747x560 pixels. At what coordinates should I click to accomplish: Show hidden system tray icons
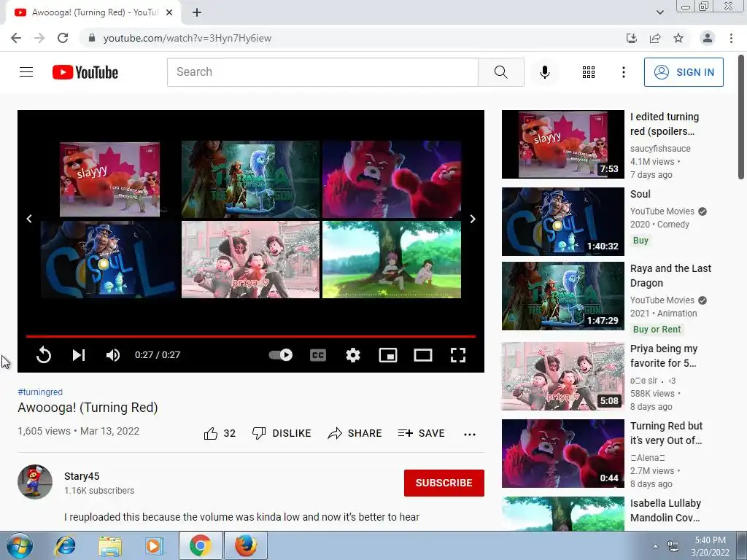coord(656,546)
